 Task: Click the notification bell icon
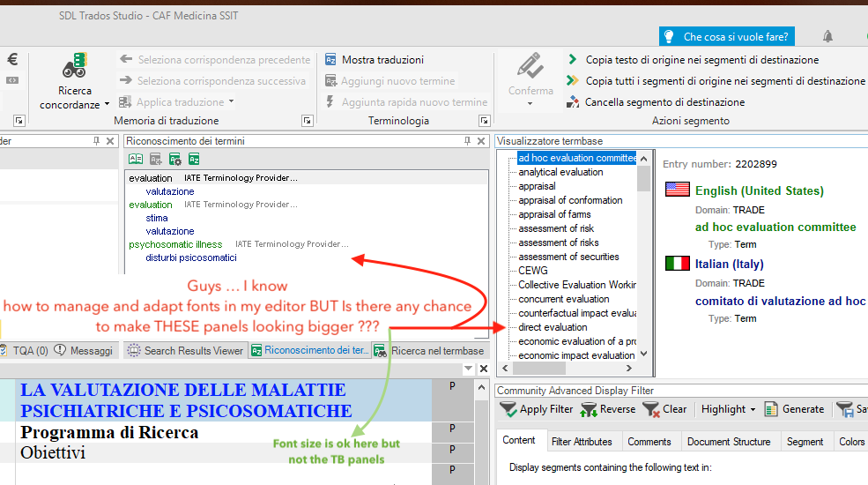[x=827, y=36]
